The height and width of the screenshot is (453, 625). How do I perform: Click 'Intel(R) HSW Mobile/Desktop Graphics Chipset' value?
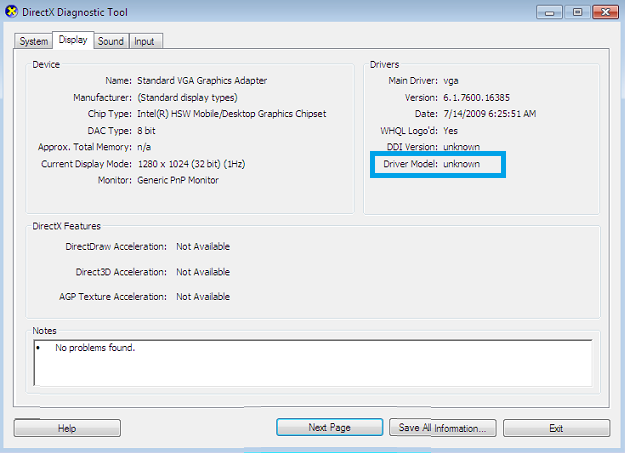click(232, 114)
